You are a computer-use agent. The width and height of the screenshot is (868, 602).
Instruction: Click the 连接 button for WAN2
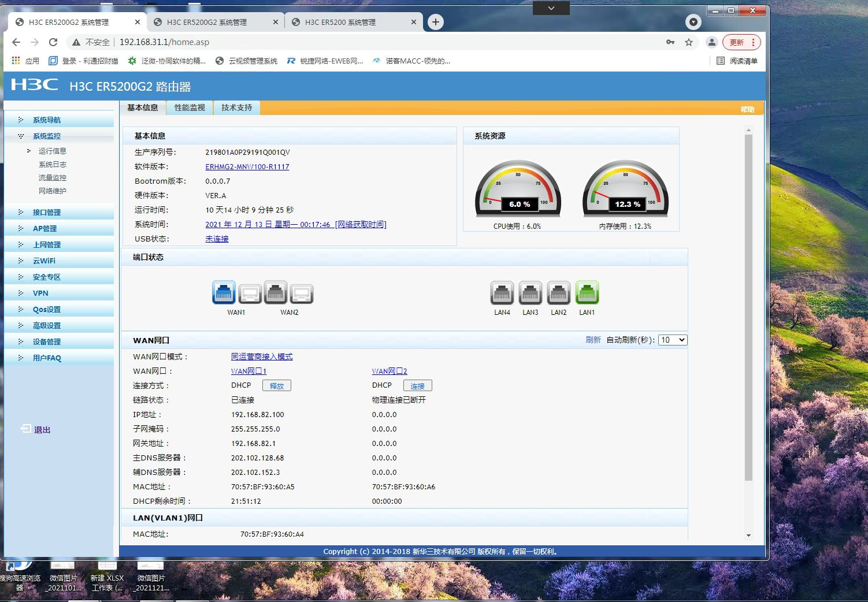coord(417,386)
